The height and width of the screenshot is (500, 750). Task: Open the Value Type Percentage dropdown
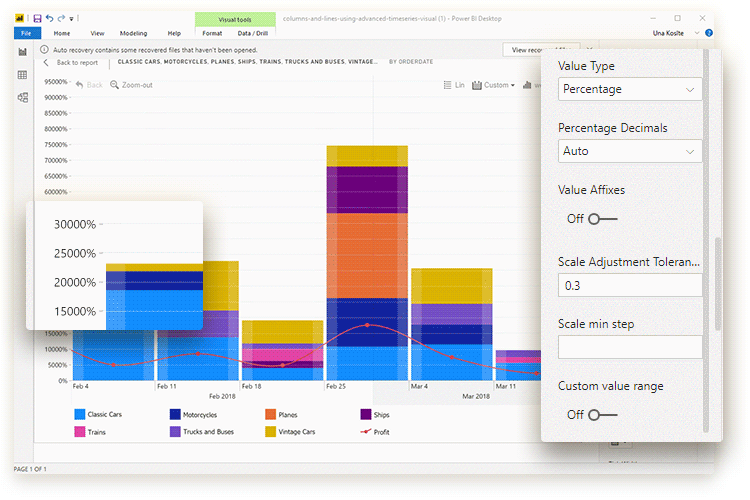pyautogui.click(x=630, y=89)
